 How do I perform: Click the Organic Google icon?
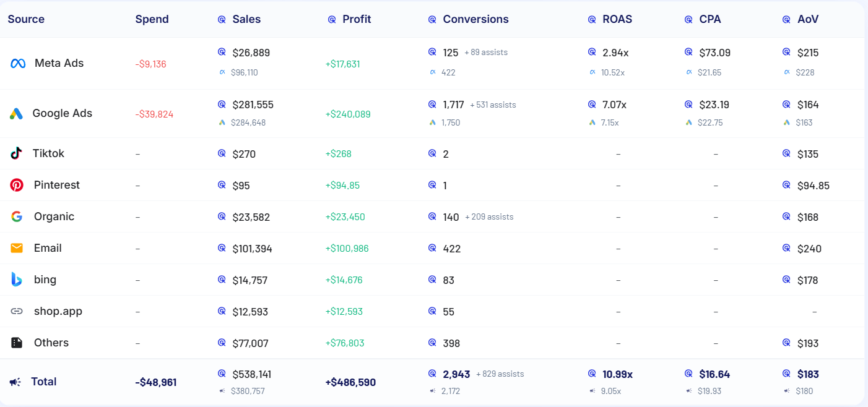click(x=17, y=216)
